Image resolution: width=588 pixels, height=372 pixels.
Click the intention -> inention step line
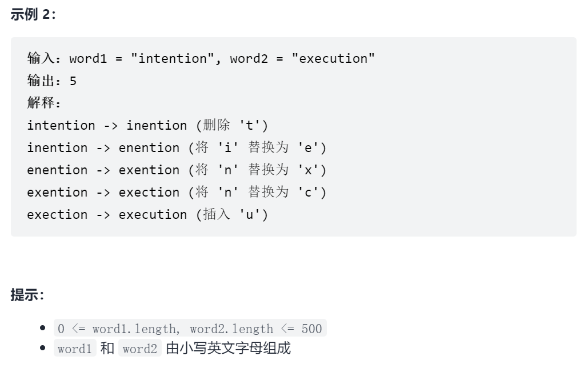pyautogui.click(x=147, y=125)
